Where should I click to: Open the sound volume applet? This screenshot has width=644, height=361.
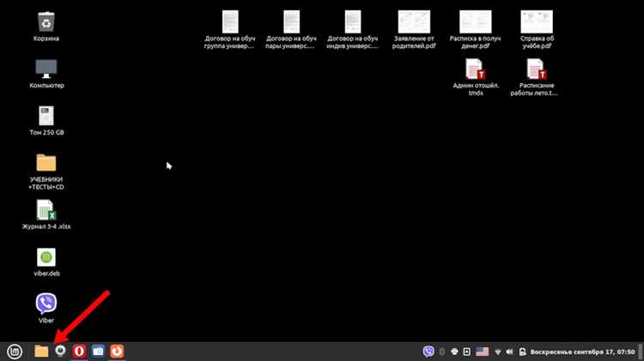pyautogui.click(x=510, y=352)
